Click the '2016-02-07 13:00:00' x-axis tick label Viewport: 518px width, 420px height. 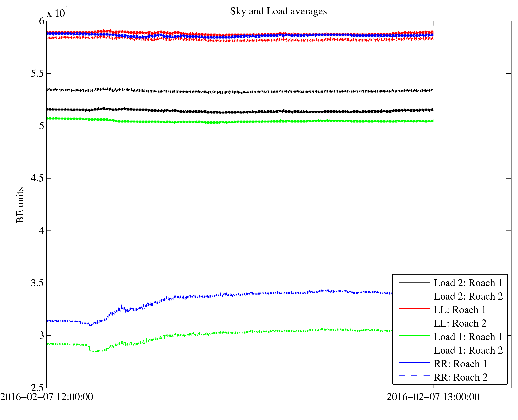coord(433,397)
